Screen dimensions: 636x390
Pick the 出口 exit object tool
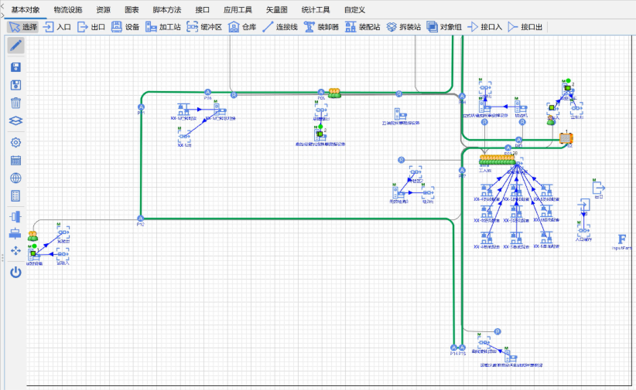(91, 27)
